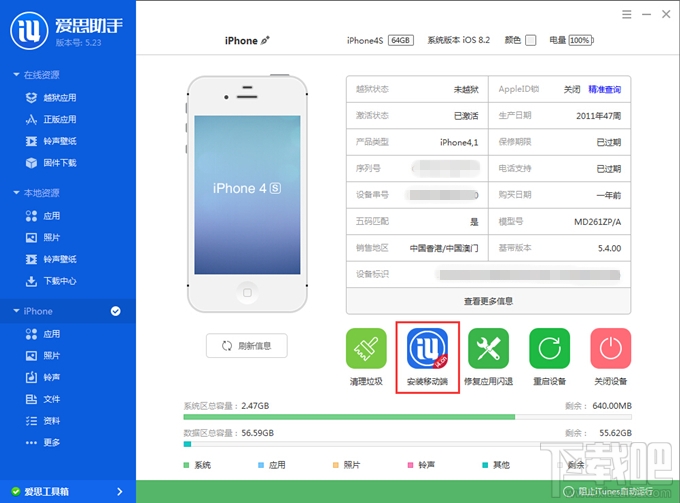Click the 已激活 activation status value
Screen dimensions: 680x503
pos(466,116)
